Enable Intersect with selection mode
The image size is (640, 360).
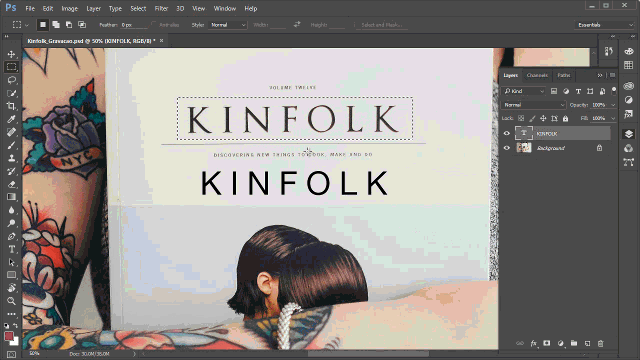pos(82,24)
